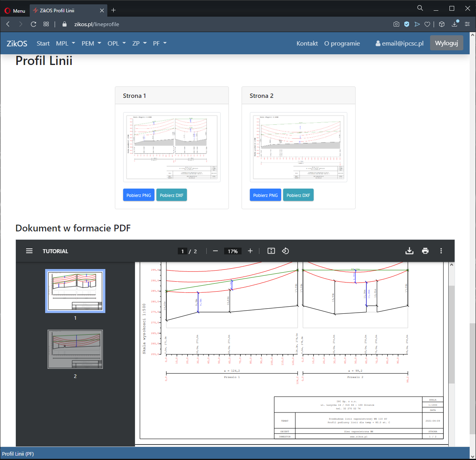Click the PDF zoom percentage field
Viewport: 476px width, 460px height.
[233, 251]
